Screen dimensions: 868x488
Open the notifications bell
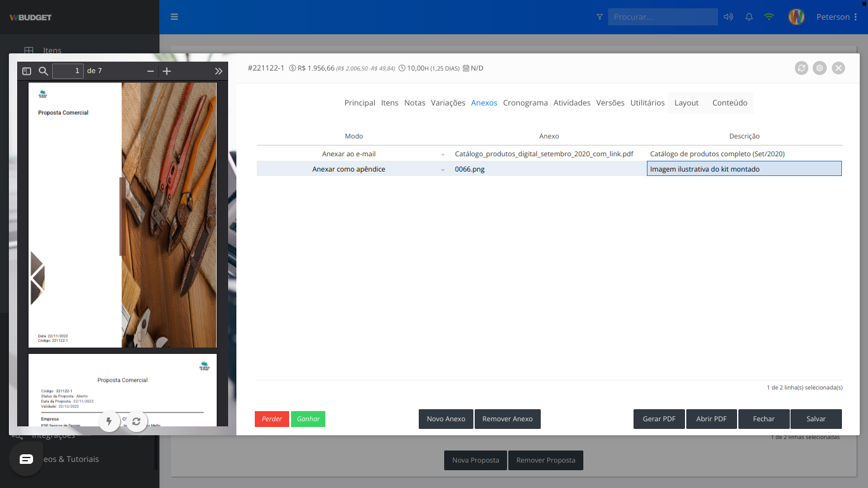coord(749,17)
